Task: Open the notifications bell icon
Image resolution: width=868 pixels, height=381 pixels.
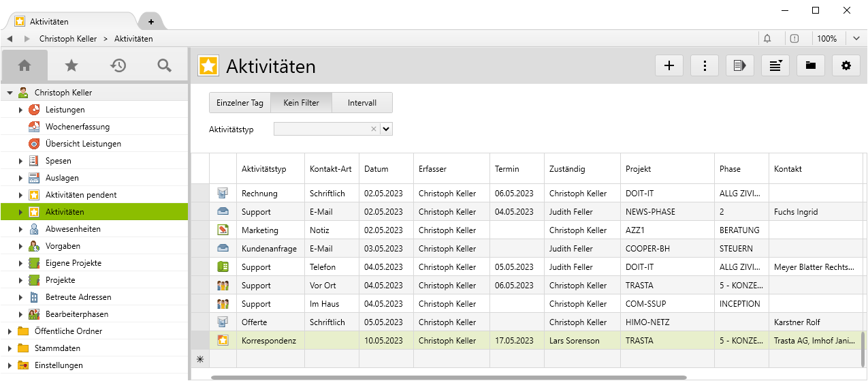Action: (x=768, y=39)
